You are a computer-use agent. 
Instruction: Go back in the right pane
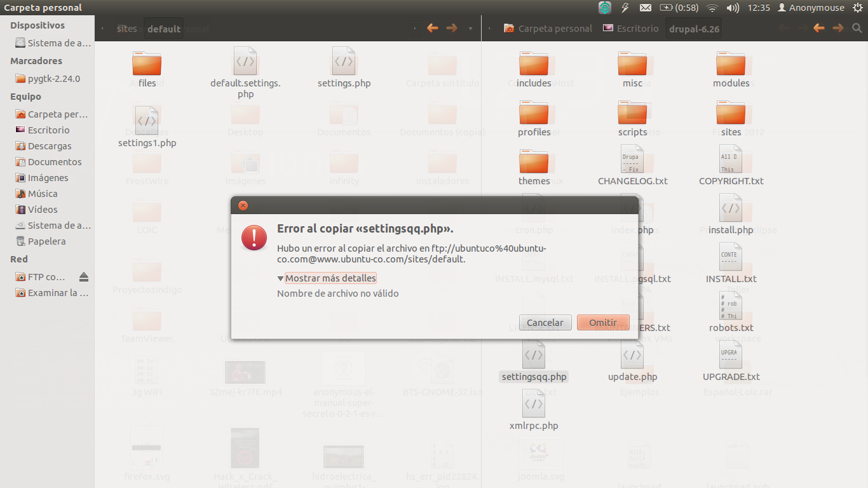(x=819, y=28)
